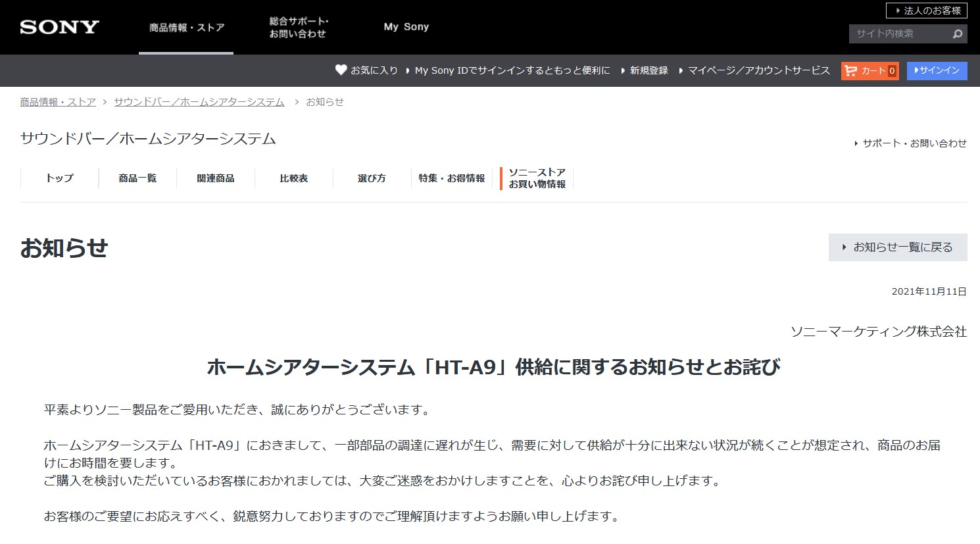Select 特集・お得情報 navigation item

coord(452,178)
